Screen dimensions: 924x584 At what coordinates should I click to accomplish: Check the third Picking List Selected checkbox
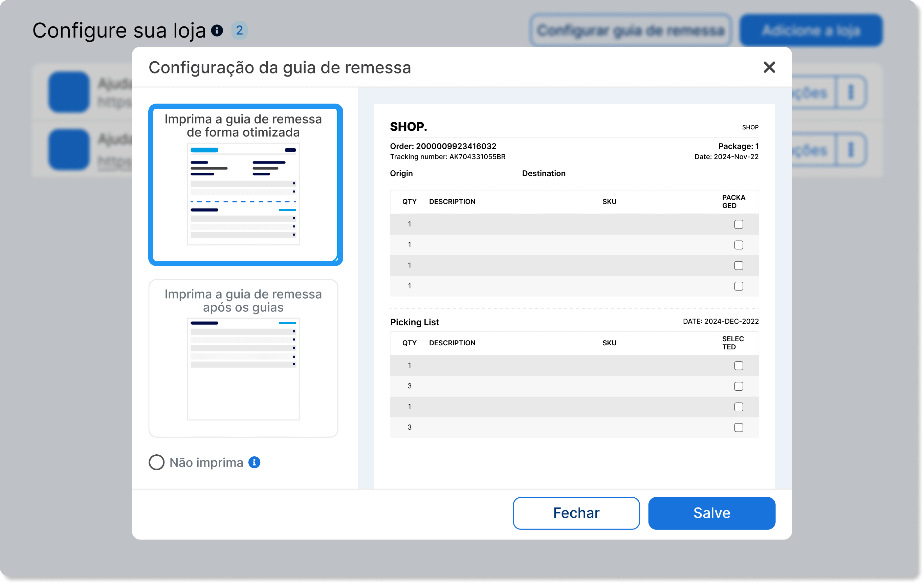(738, 407)
